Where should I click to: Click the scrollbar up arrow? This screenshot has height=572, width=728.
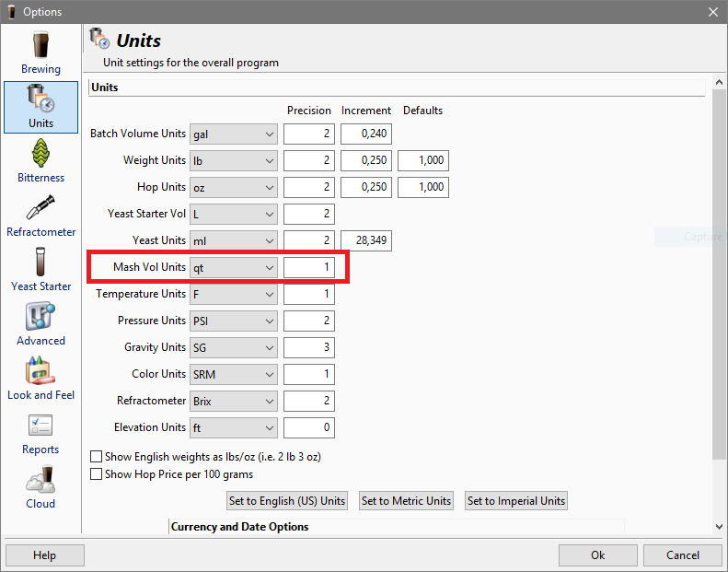tap(719, 82)
